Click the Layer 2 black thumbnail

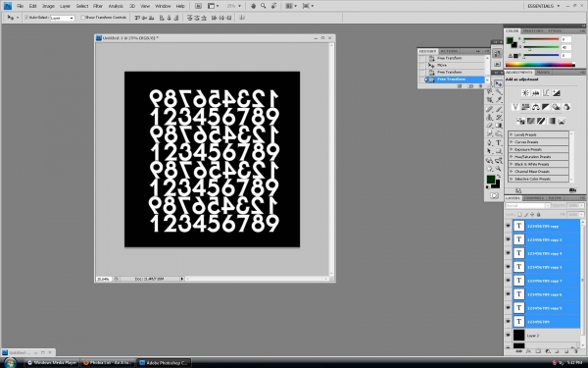[x=518, y=336]
